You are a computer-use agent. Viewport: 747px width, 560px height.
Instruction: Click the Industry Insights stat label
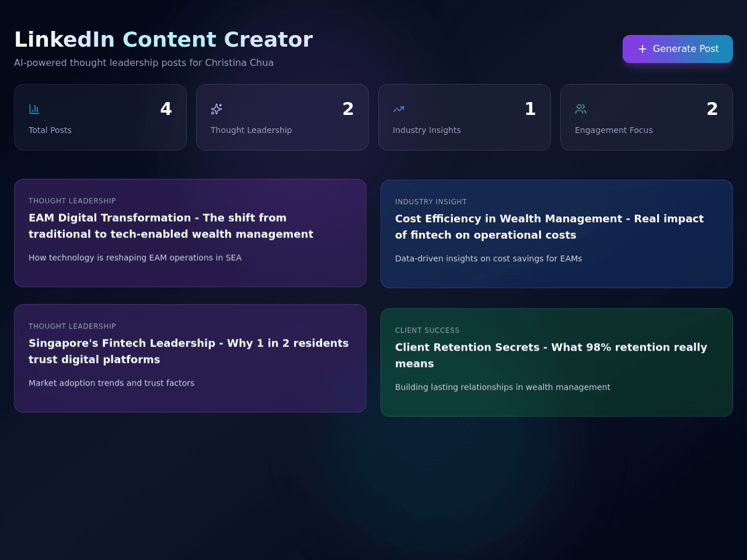pos(427,130)
